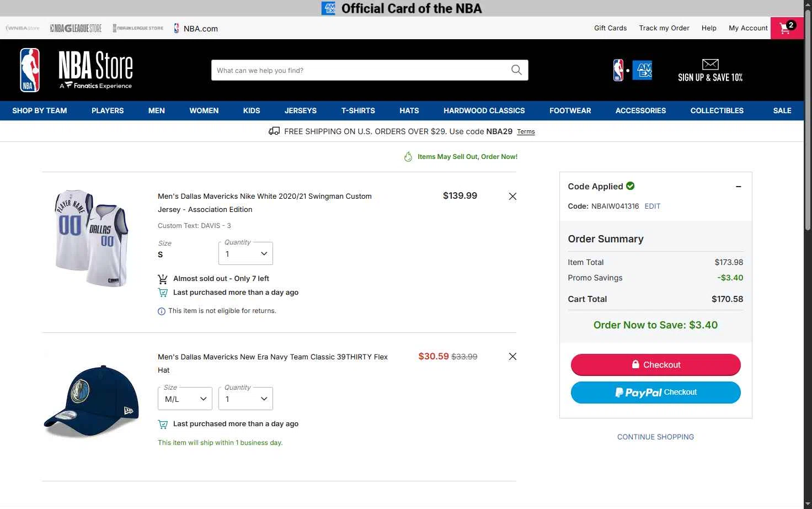Open the Hardwood Classics menu
This screenshot has width=812, height=509.
[x=484, y=110]
